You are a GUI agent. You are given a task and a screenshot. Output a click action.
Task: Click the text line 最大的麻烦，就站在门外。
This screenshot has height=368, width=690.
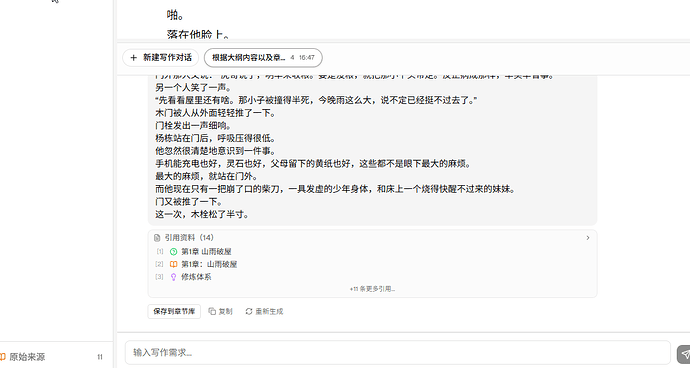click(206, 177)
